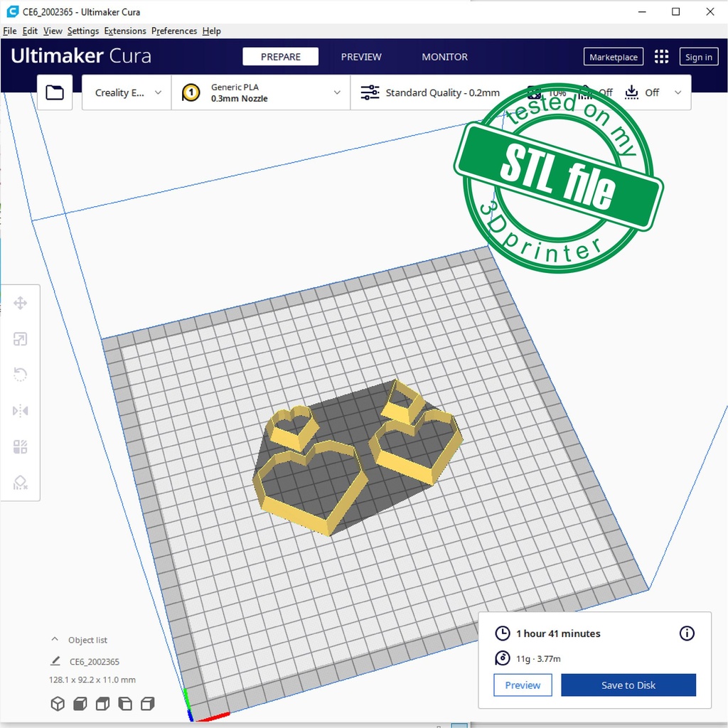Select the Support Blocker tool
The height and width of the screenshot is (728, 728).
tap(21, 483)
